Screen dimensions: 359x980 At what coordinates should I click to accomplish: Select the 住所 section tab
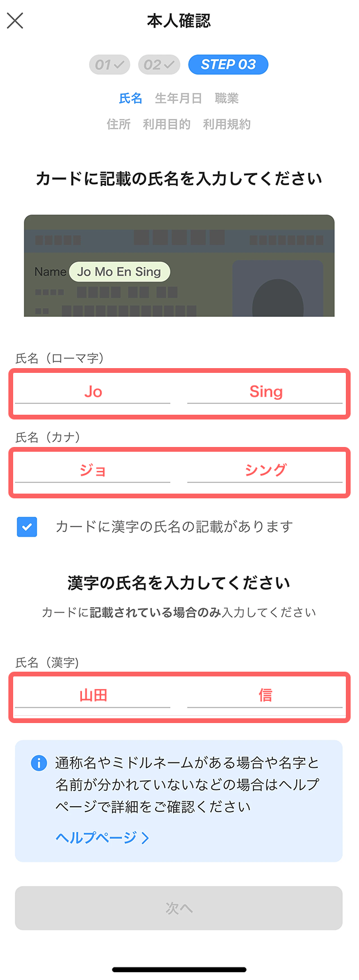(118, 124)
